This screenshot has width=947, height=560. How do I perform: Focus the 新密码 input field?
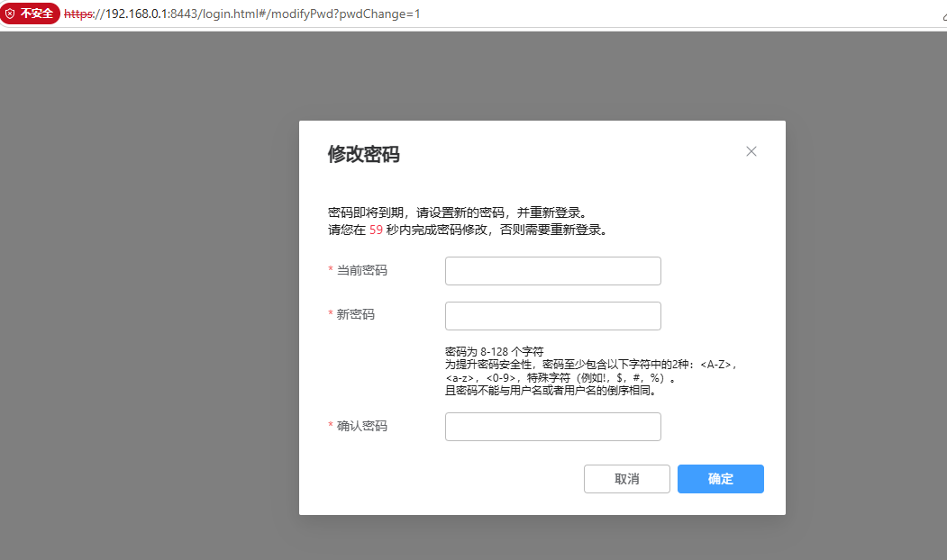(553, 316)
